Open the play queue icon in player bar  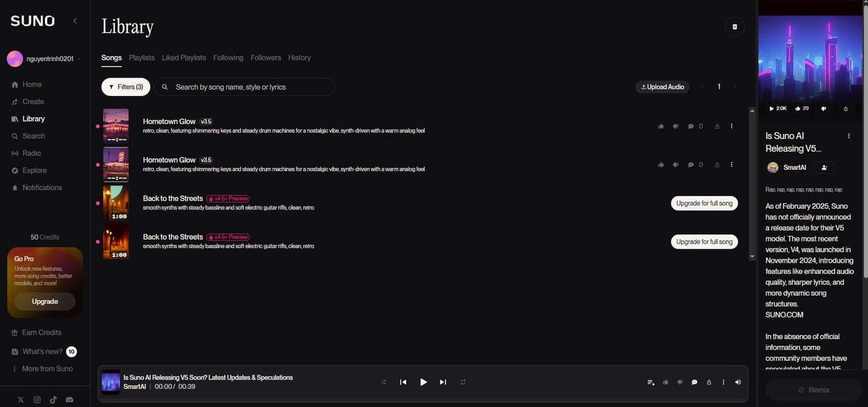click(651, 382)
